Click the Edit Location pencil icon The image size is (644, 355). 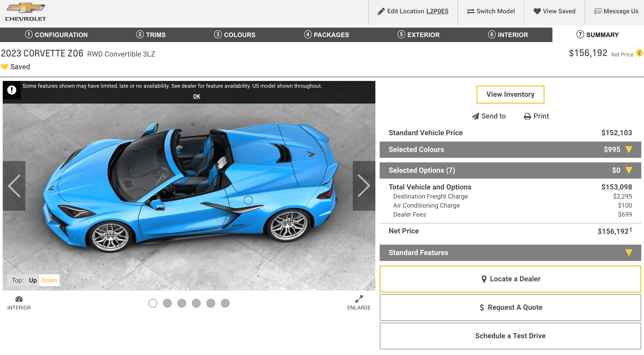381,11
